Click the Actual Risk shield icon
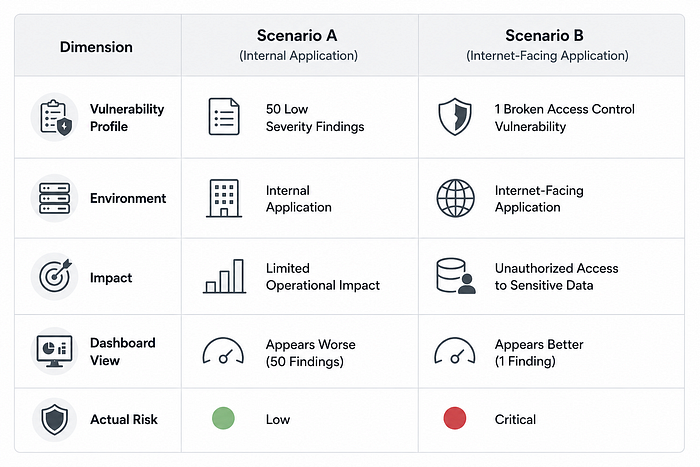The height and width of the screenshot is (467, 700). [54, 420]
